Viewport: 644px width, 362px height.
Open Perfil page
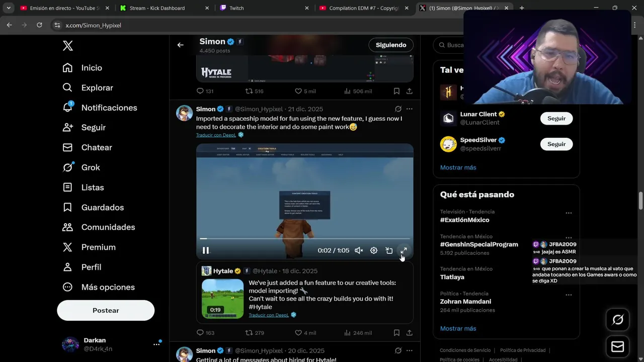tap(82, 267)
